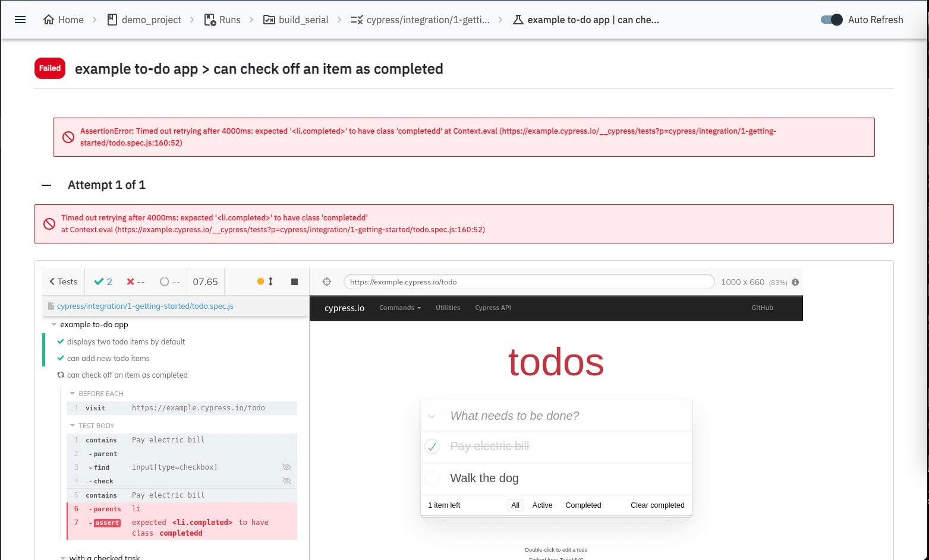Click the example to-do app test breadcrumb
The image size is (929, 560).
coord(586,20)
